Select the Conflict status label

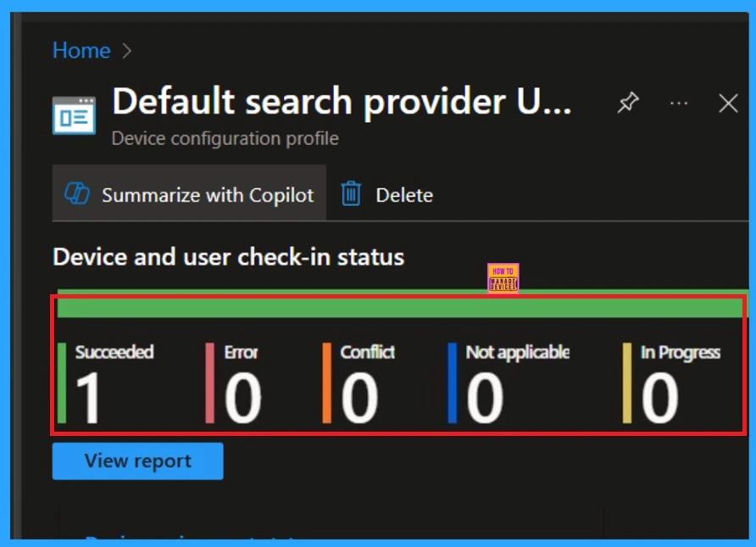(367, 352)
